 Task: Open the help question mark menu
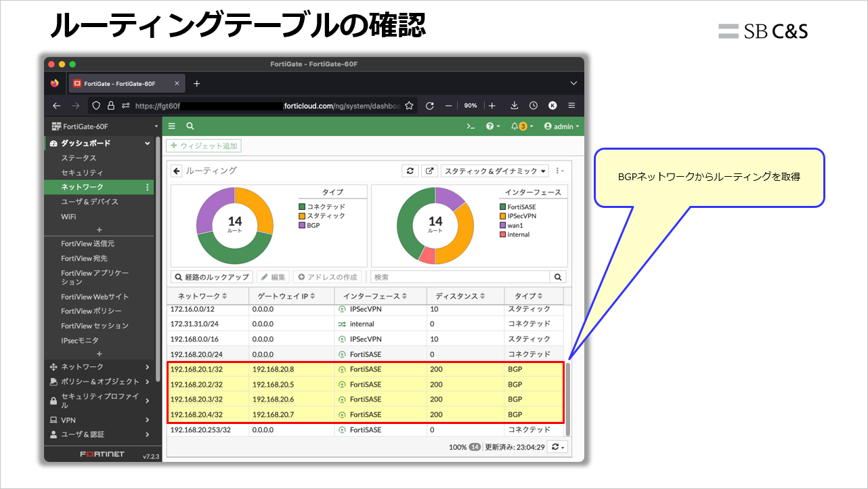[492, 126]
